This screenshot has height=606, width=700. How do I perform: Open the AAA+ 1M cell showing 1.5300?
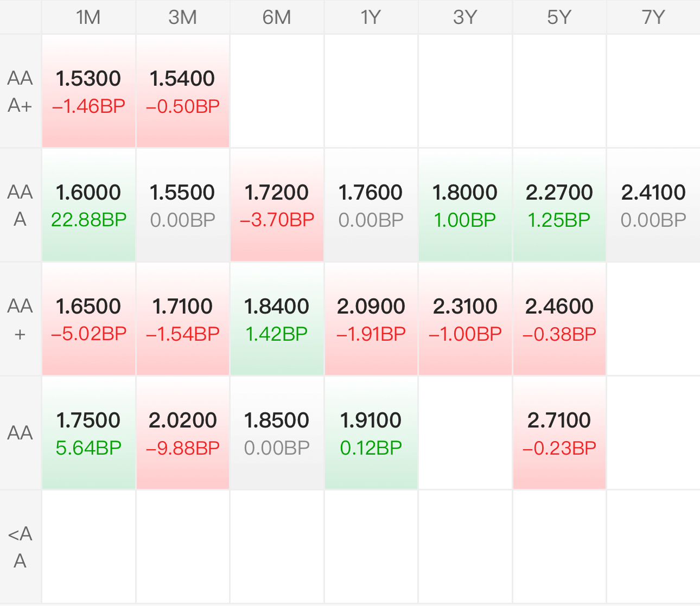[x=88, y=91]
